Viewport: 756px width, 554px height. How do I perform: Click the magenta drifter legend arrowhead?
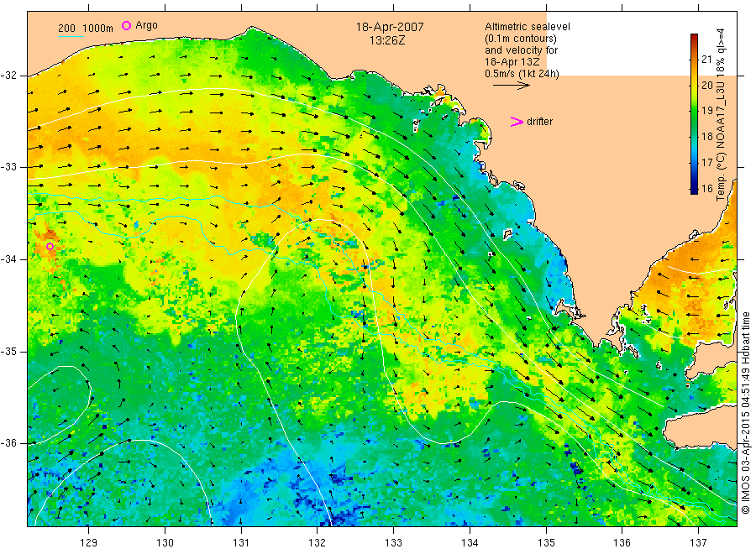click(x=517, y=122)
